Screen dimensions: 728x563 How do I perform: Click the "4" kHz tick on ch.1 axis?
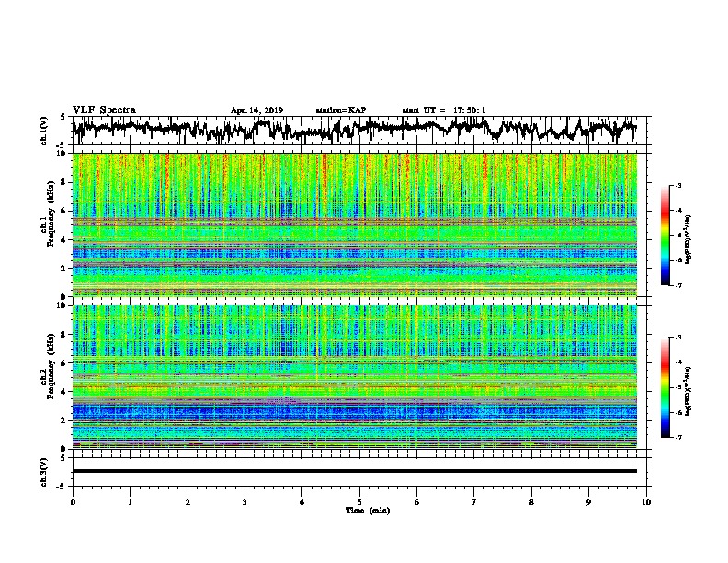(x=64, y=240)
